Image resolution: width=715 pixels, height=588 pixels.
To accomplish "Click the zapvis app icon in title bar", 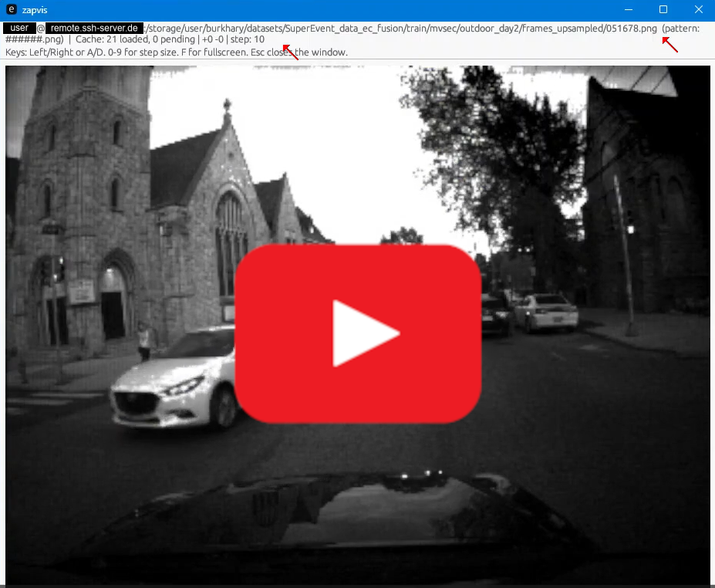I will point(12,9).
